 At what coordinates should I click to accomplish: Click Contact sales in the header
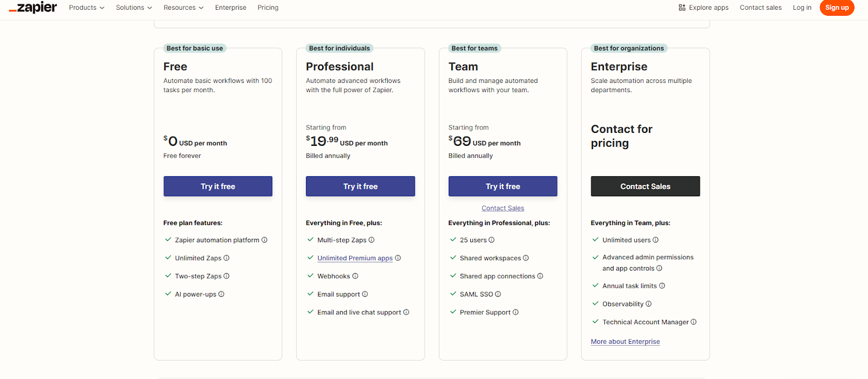(761, 8)
